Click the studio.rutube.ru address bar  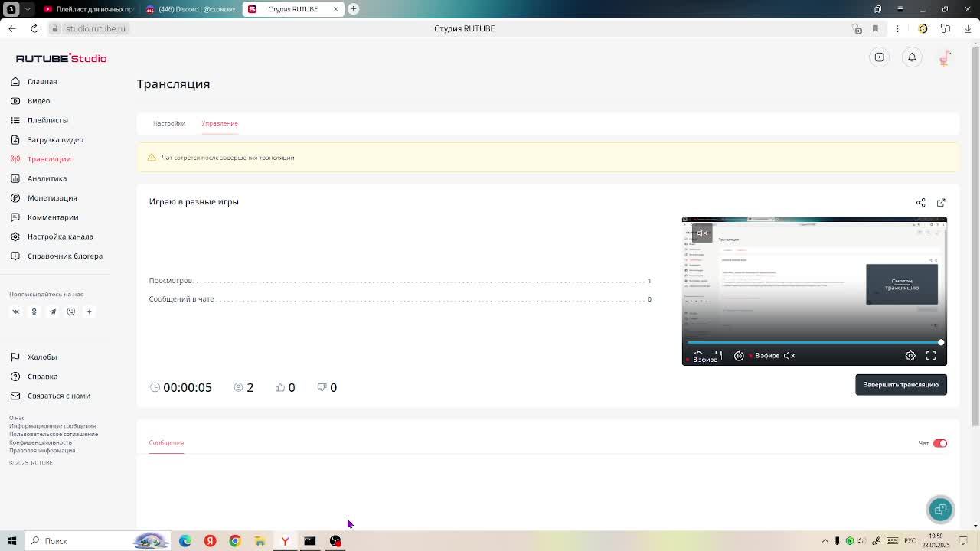[96, 28]
